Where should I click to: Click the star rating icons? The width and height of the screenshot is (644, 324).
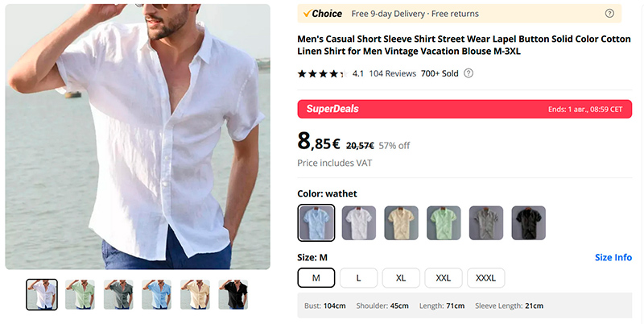click(321, 73)
